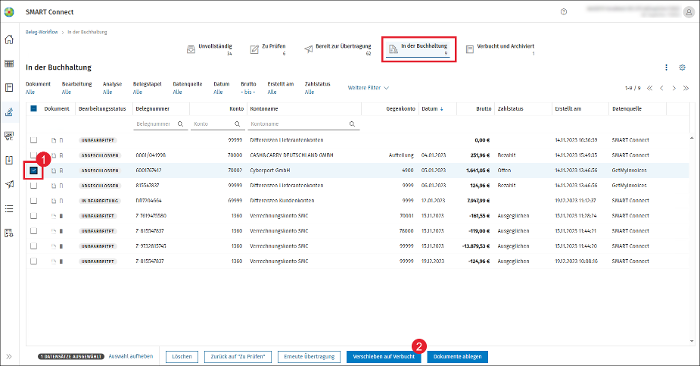This screenshot has width=700, height=366.
Task: Switch to Unvollständig tab
Action: (210, 49)
